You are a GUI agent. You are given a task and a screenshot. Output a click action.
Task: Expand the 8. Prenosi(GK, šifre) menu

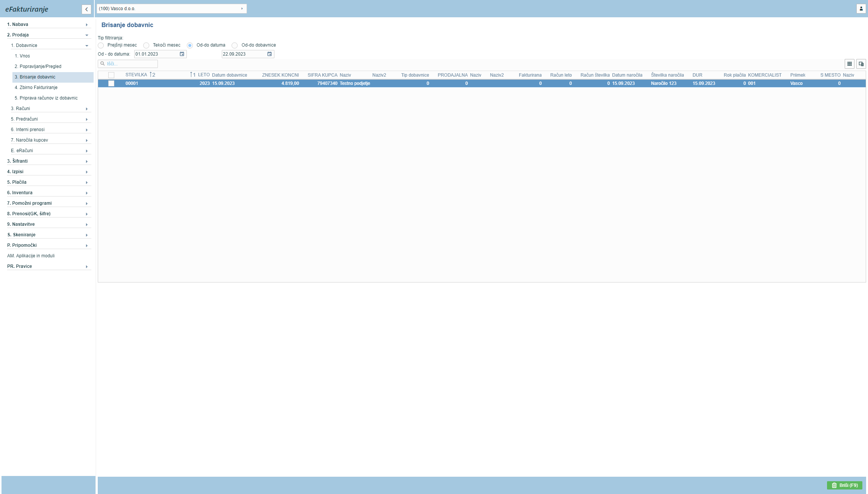pos(49,214)
